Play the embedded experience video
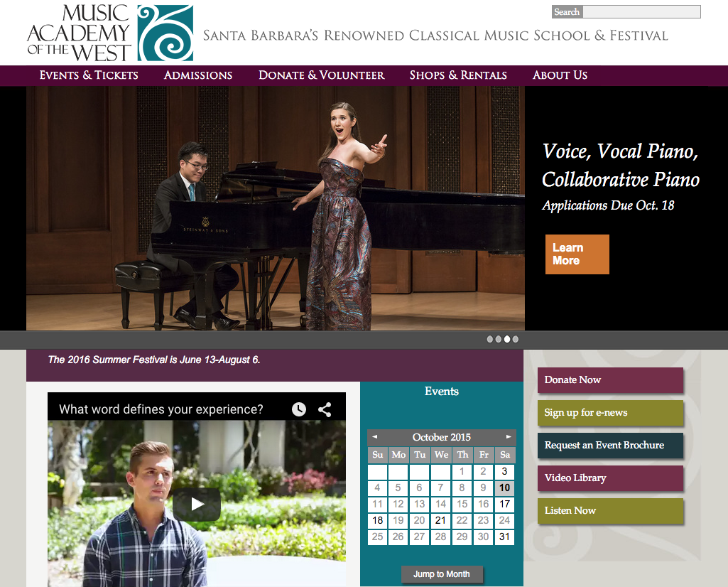 pos(197,504)
